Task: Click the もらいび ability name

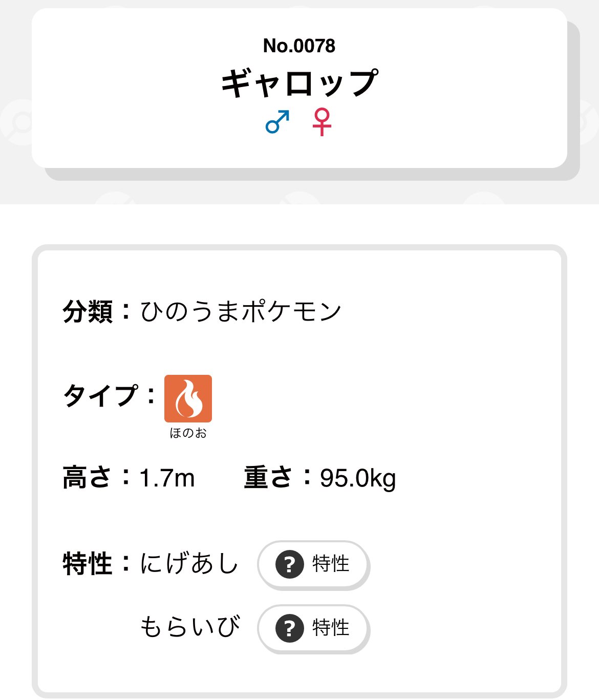Action: click(x=189, y=627)
